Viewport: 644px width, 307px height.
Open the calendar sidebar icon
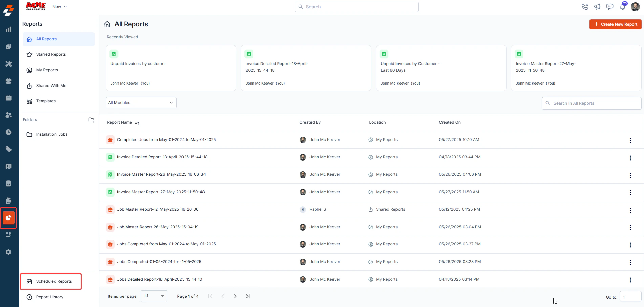pos(8,98)
